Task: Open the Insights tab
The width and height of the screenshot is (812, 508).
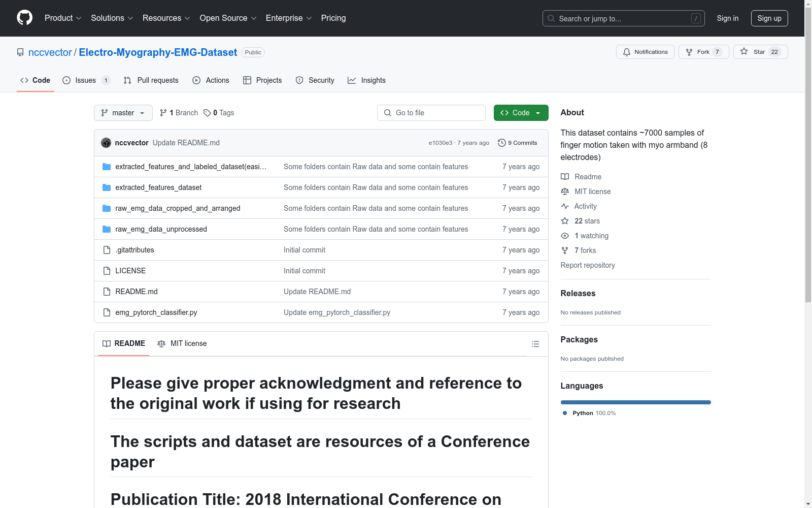Action: [367, 80]
